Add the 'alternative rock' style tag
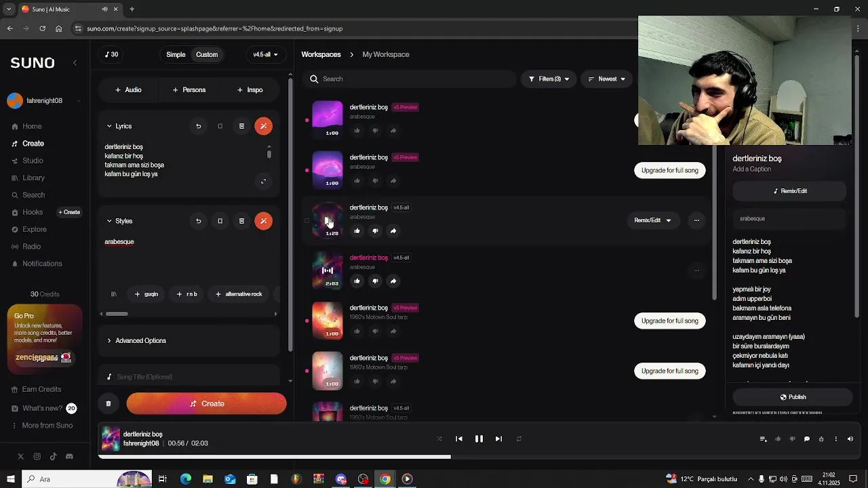This screenshot has height=488, width=868. 238,294
